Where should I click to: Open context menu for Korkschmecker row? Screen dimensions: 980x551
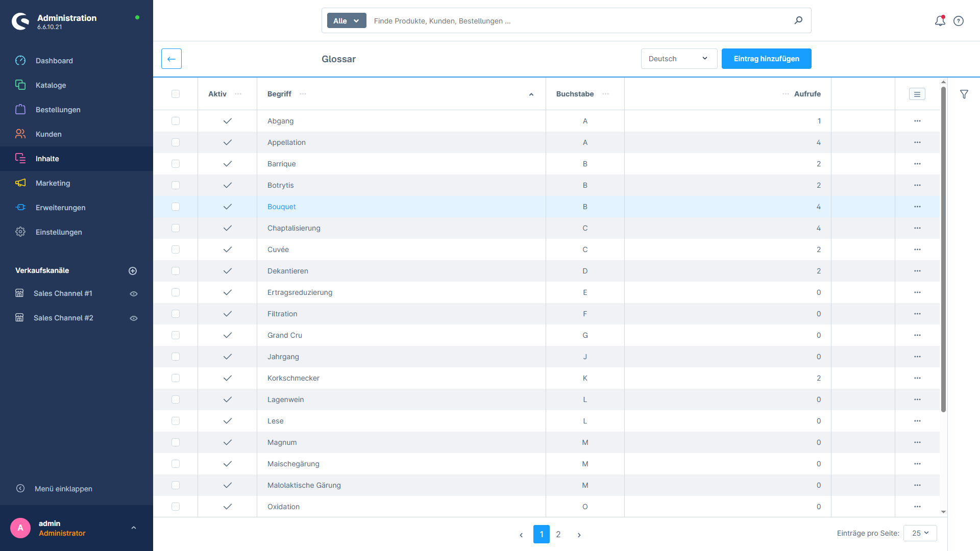pyautogui.click(x=917, y=378)
